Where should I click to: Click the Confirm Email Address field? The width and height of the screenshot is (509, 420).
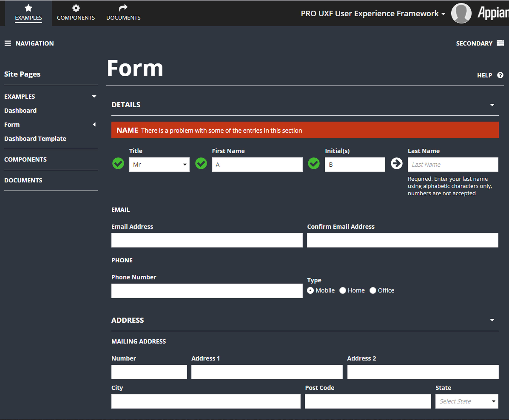pyautogui.click(x=403, y=240)
